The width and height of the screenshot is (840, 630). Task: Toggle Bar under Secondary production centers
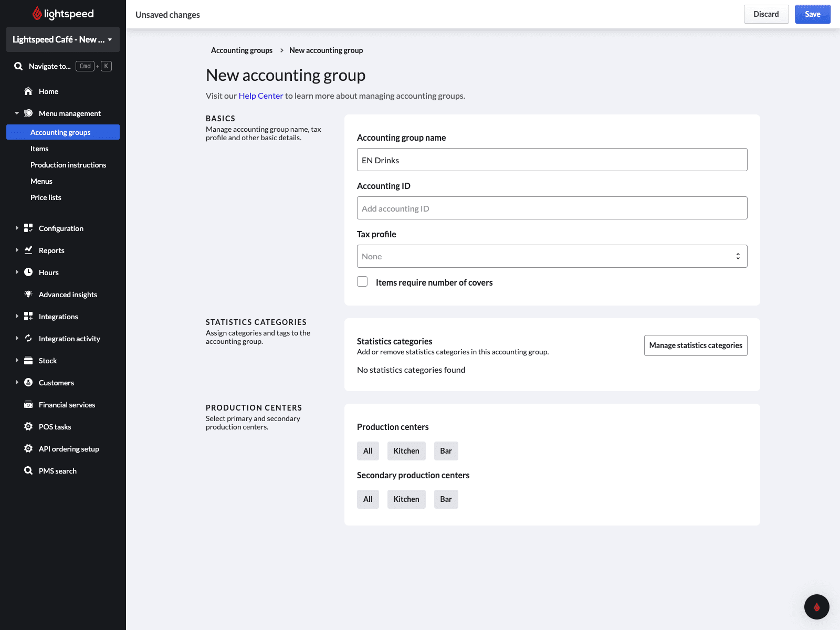[446, 499]
